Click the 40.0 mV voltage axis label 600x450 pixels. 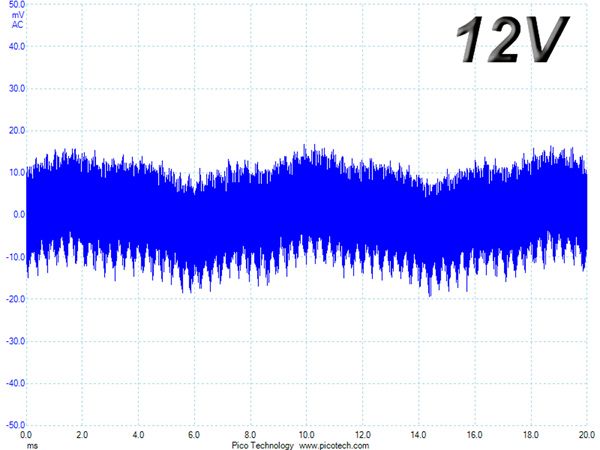tap(17, 46)
